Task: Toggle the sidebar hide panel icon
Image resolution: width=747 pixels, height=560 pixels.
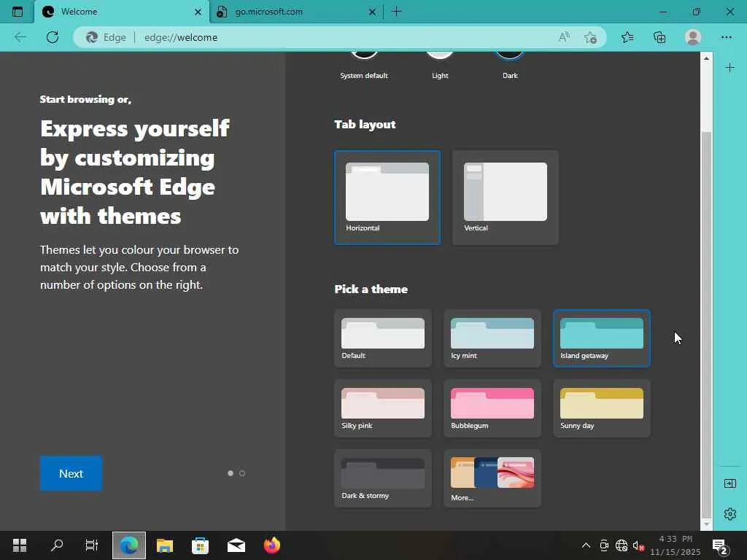Action: tap(729, 484)
